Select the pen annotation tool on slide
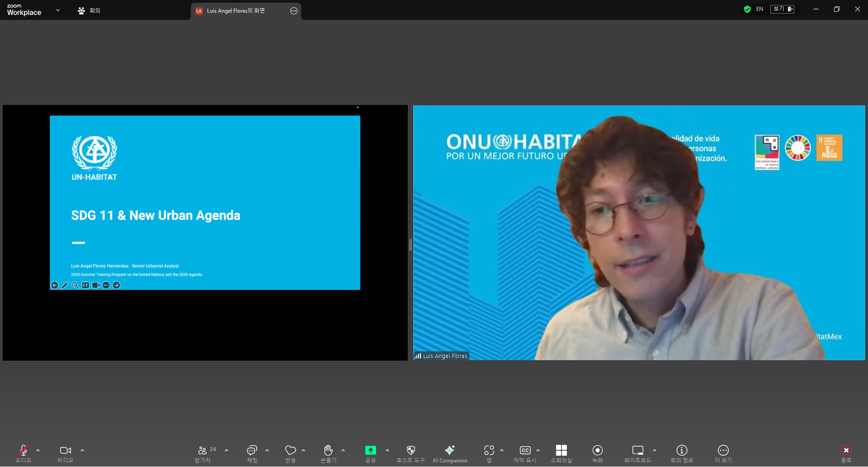This screenshot has width=868, height=467. tap(65, 285)
